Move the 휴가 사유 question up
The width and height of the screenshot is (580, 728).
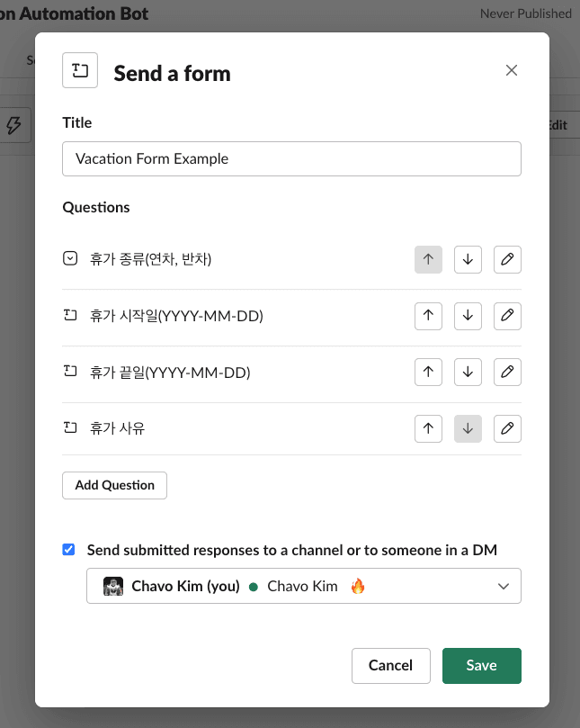coord(428,428)
